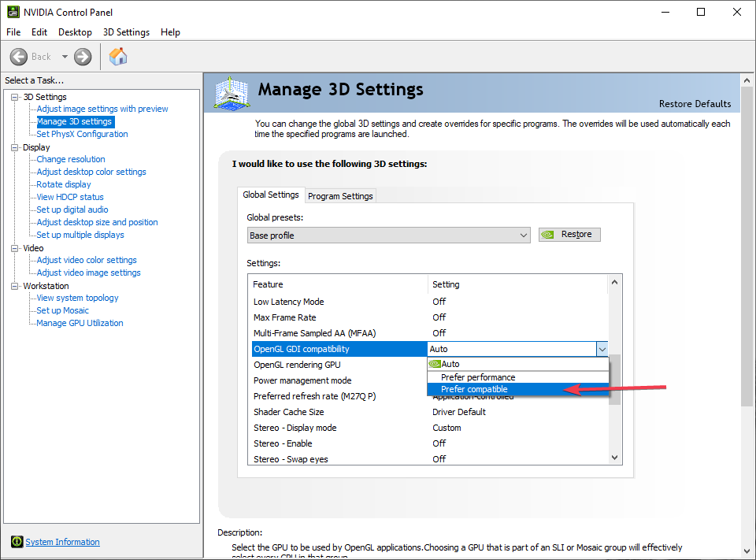Go to the Home icon in toolbar

[x=118, y=57]
